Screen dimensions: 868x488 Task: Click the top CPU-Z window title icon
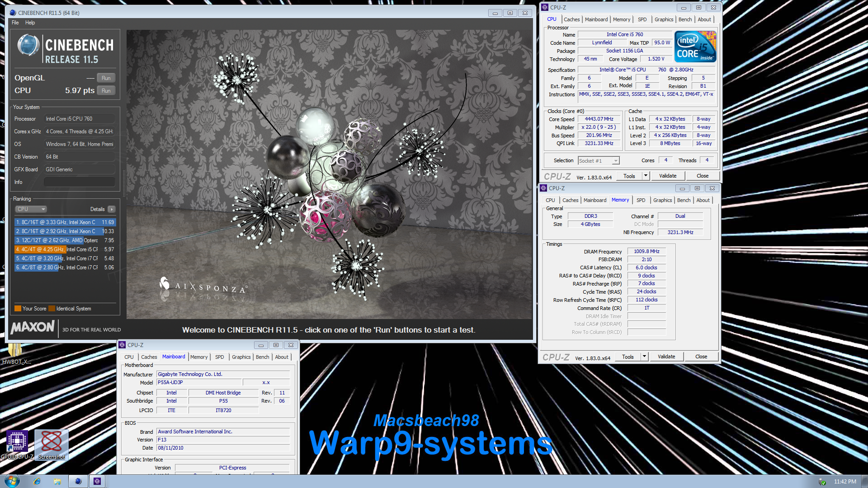545,7
